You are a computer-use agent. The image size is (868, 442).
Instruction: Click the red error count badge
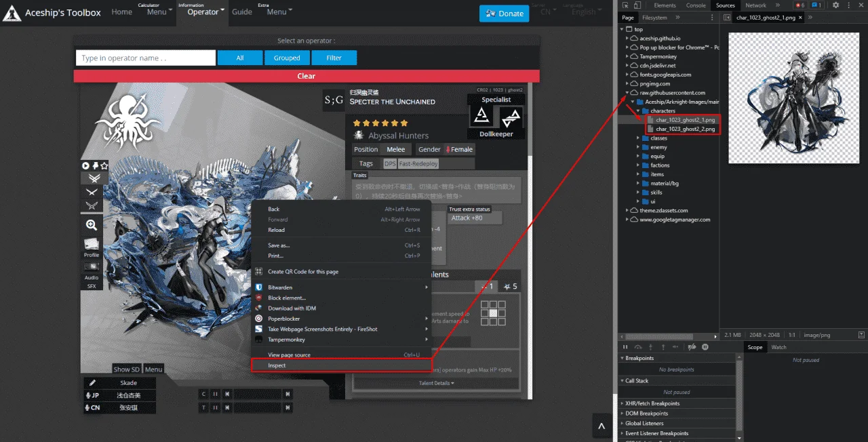point(800,5)
